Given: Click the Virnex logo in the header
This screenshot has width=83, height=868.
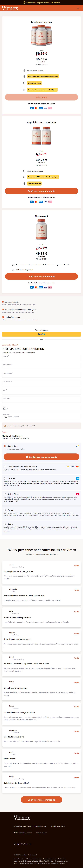Looking at the screenshot, I should [10, 8].
